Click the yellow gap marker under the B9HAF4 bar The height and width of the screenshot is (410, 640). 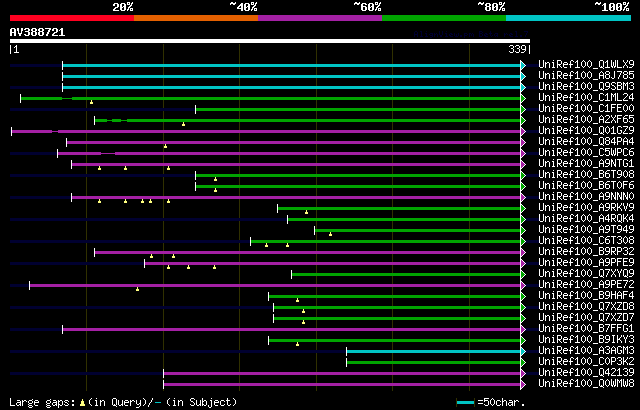pos(298,300)
